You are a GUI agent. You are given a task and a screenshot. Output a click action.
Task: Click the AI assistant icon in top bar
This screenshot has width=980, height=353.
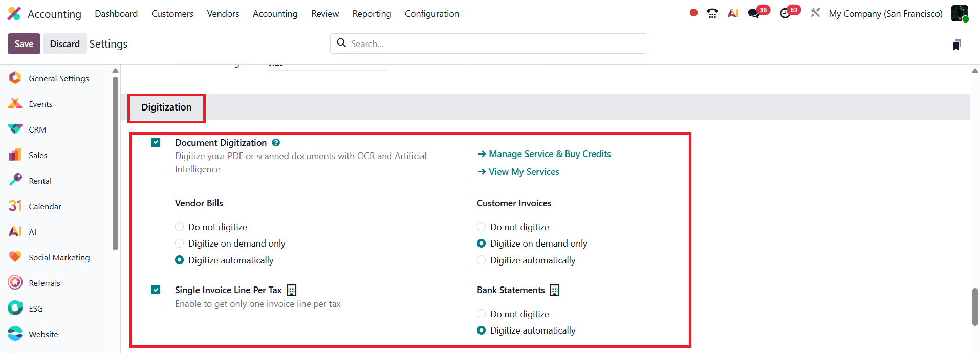733,14
